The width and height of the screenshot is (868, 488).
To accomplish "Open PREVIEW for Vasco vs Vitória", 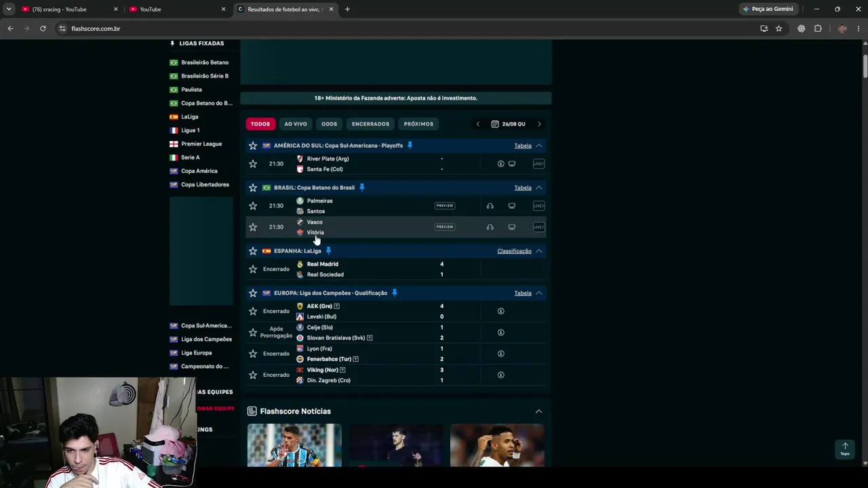I will click(445, 227).
